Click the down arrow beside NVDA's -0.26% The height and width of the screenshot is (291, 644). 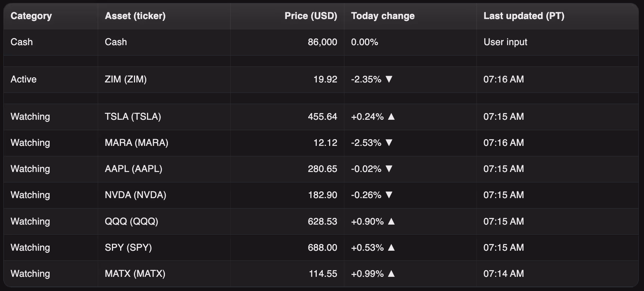[x=389, y=195]
